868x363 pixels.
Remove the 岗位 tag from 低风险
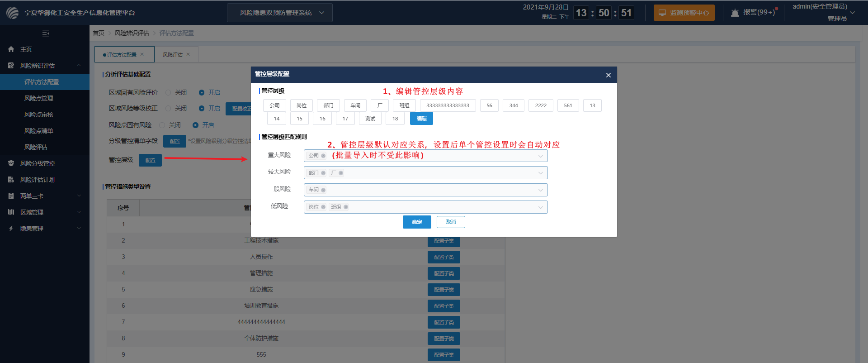point(323,207)
